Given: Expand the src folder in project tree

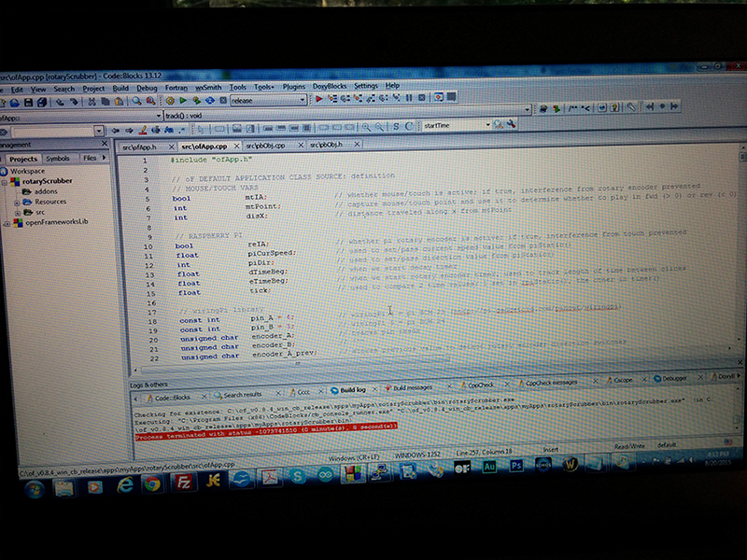Looking at the screenshot, I should [x=16, y=213].
